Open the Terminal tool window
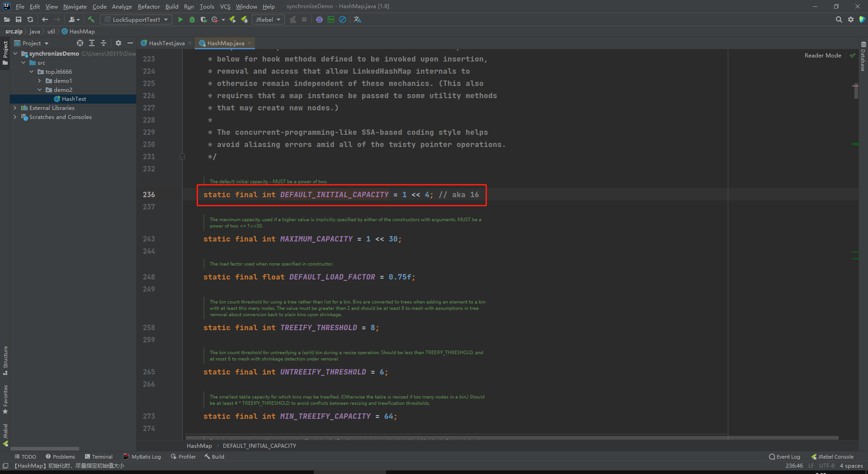 99,457
